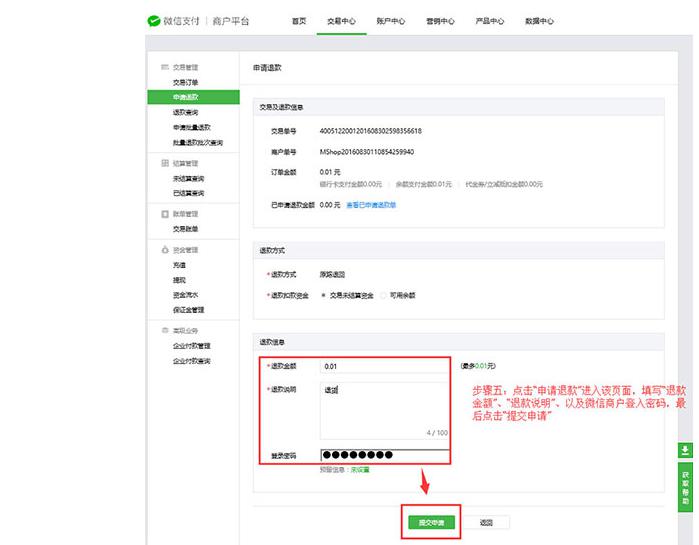699x545 pixels.
Task: Click the 返回 button
Action: [487, 522]
